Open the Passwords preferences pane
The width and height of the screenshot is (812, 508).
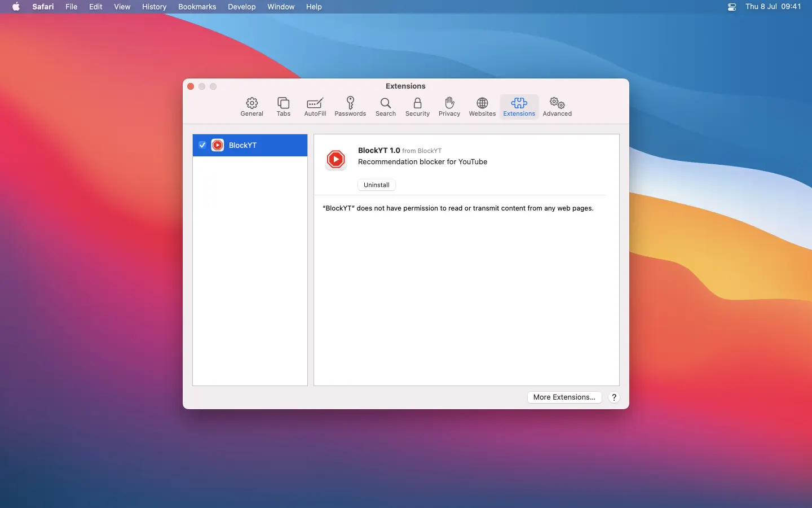(x=350, y=107)
